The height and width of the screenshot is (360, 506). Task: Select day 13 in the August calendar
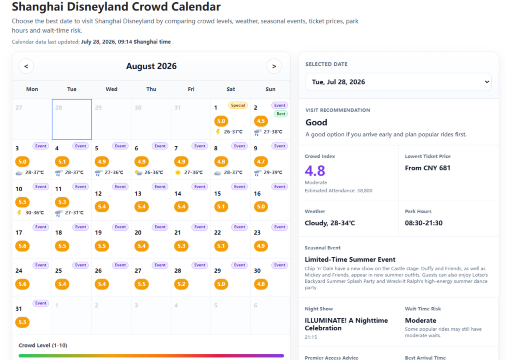pyautogui.click(x=151, y=200)
